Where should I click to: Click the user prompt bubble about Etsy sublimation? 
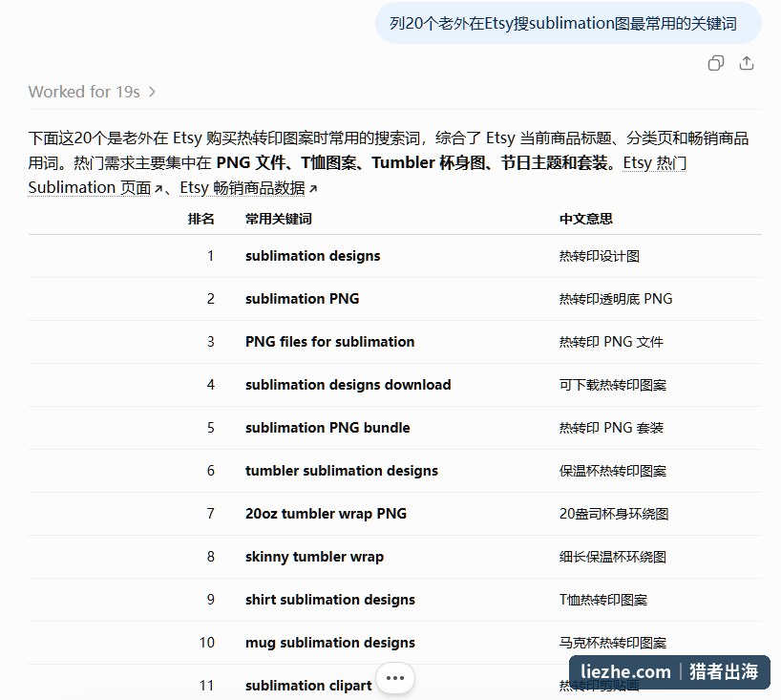(x=568, y=24)
